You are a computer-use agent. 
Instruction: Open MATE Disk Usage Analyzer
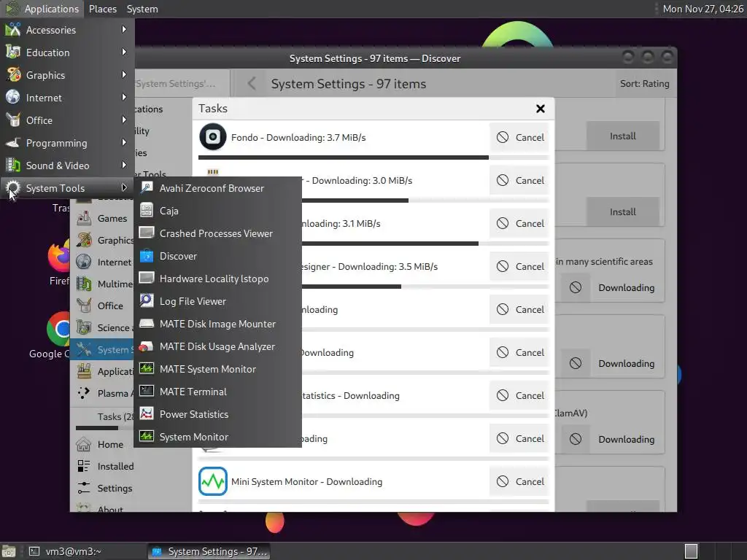click(x=217, y=346)
